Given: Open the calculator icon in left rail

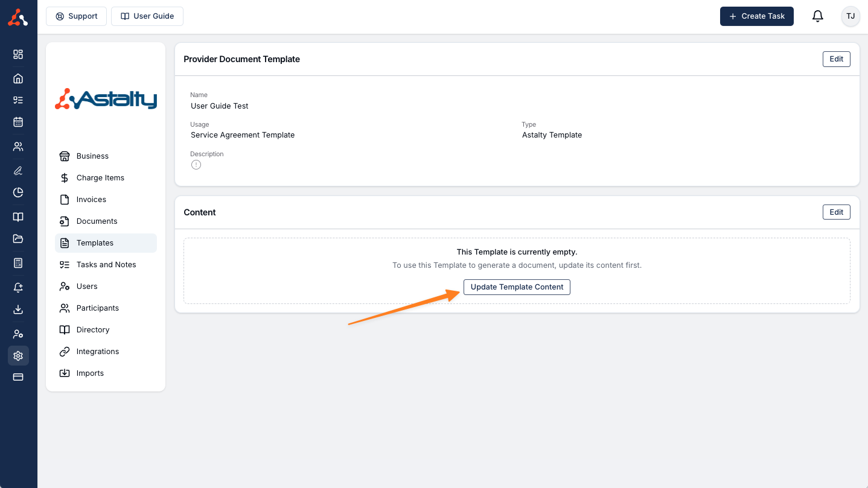Looking at the screenshot, I should point(18,263).
